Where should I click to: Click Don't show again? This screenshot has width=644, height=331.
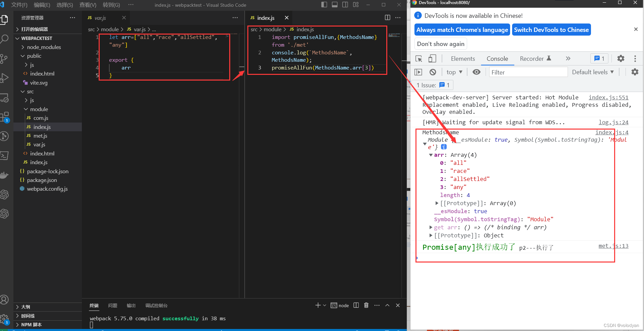pyautogui.click(x=441, y=44)
